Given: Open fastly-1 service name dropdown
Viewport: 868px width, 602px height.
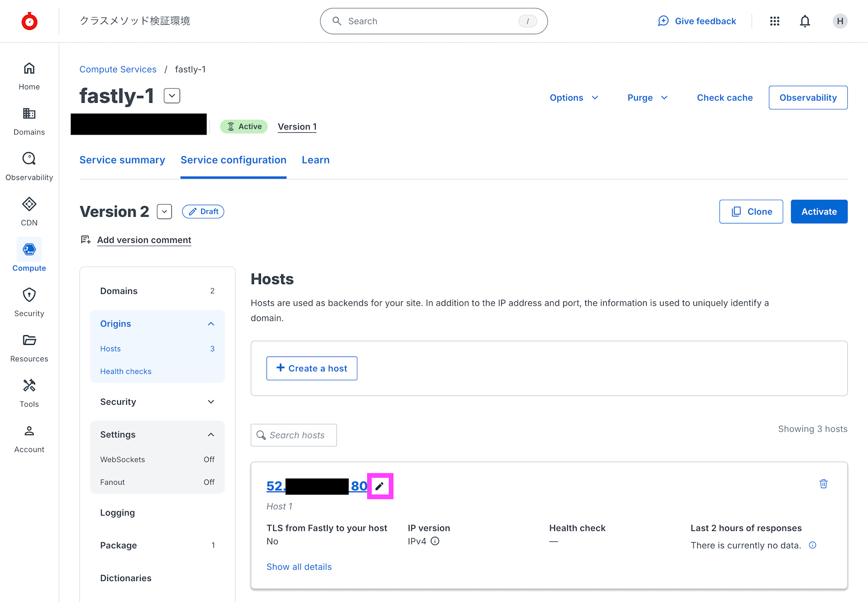Looking at the screenshot, I should click(172, 96).
